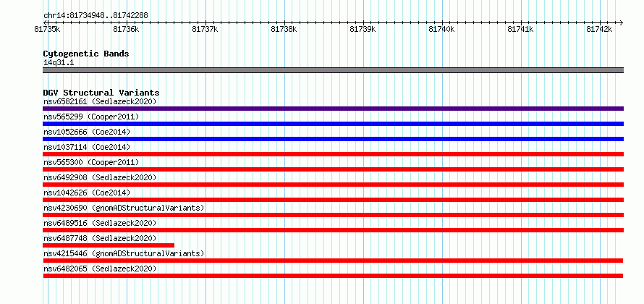
Task: Click the 81736k ruler tick label
Action: pyautogui.click(x=127, y=29)
